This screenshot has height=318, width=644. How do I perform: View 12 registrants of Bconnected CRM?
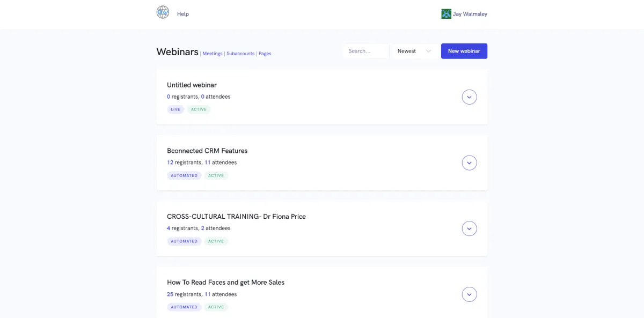(x=184, y=162)
